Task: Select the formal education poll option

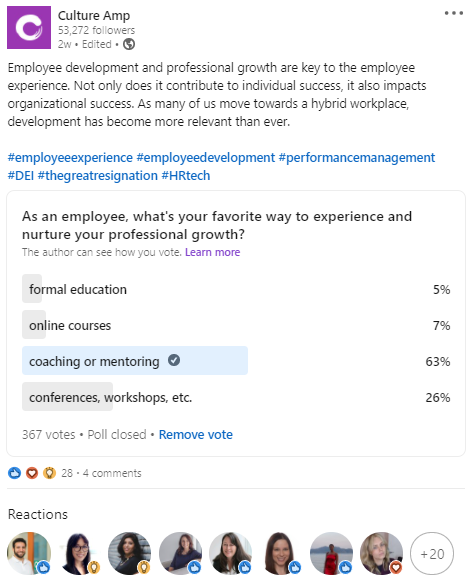Action: [236, 289]
